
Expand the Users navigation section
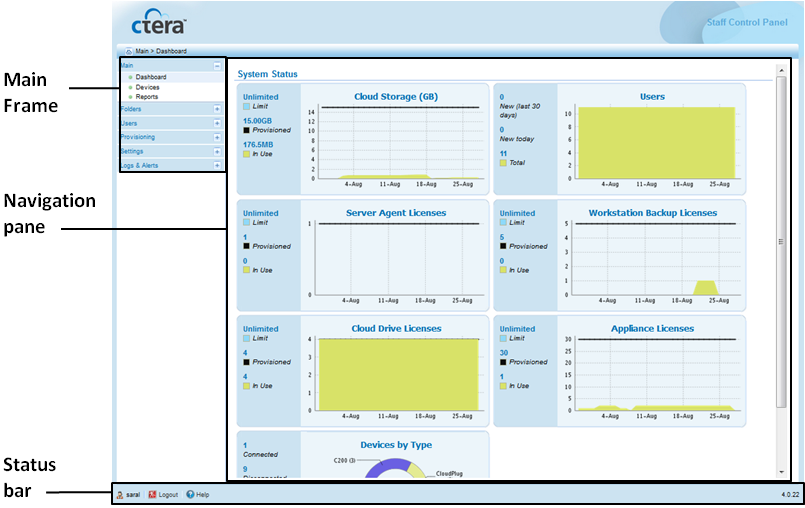(217, 123)
